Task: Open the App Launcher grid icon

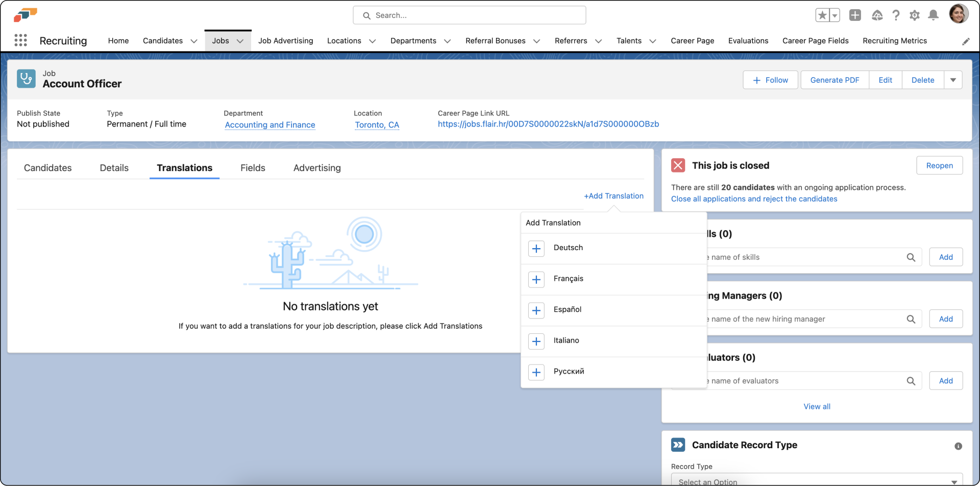Action: click(x=20, y=40)
